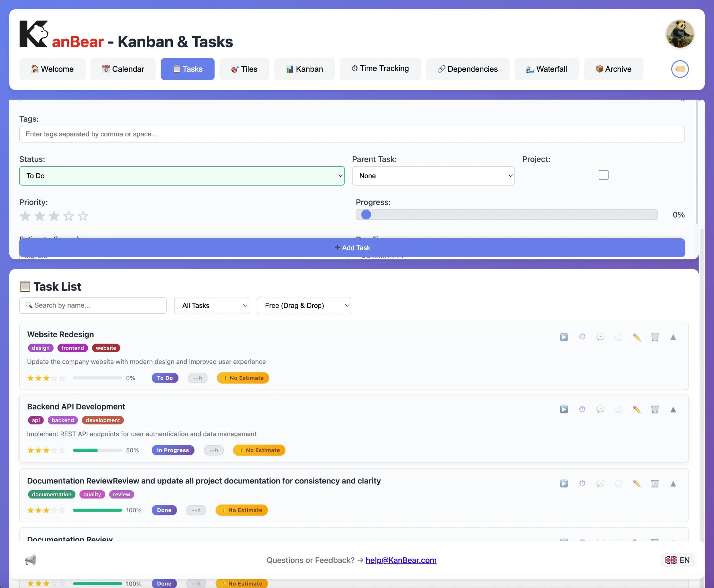
Task: Start timer on Backend API Development task
Action: (x=564, y=409)
